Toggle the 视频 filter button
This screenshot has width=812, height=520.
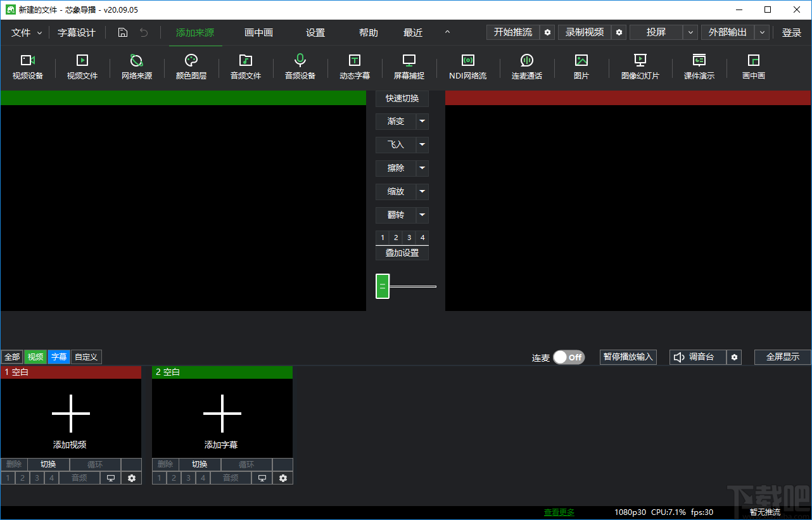[35, 357]
